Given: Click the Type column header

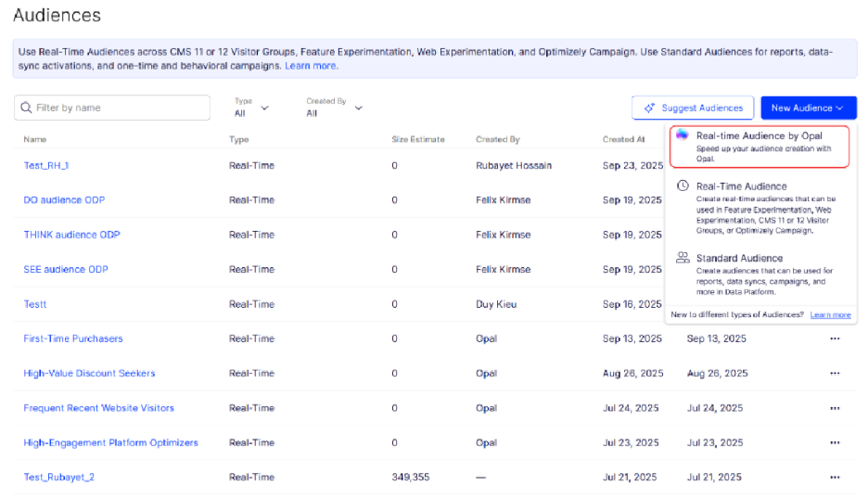Looking at the screenshot, I should pos(239,139).
